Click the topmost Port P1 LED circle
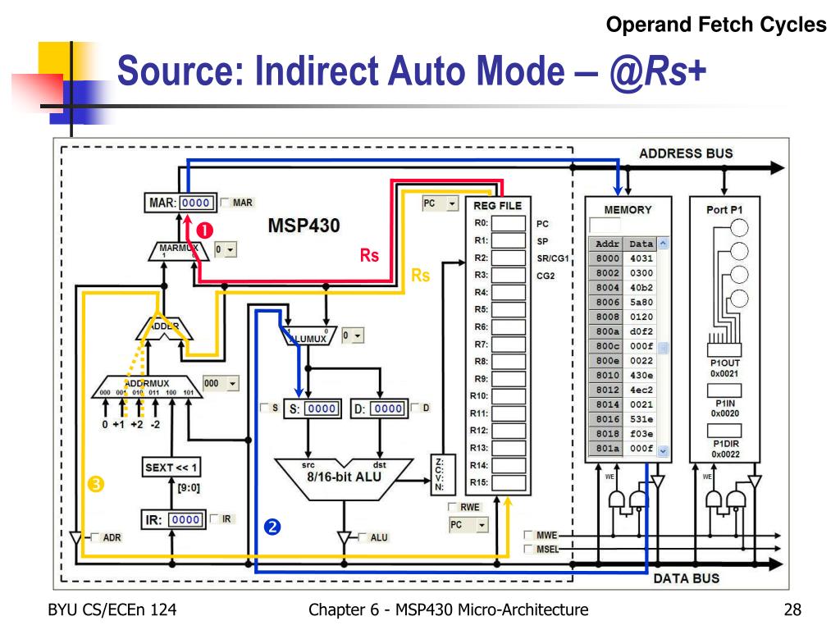 (x=739, y=227)
